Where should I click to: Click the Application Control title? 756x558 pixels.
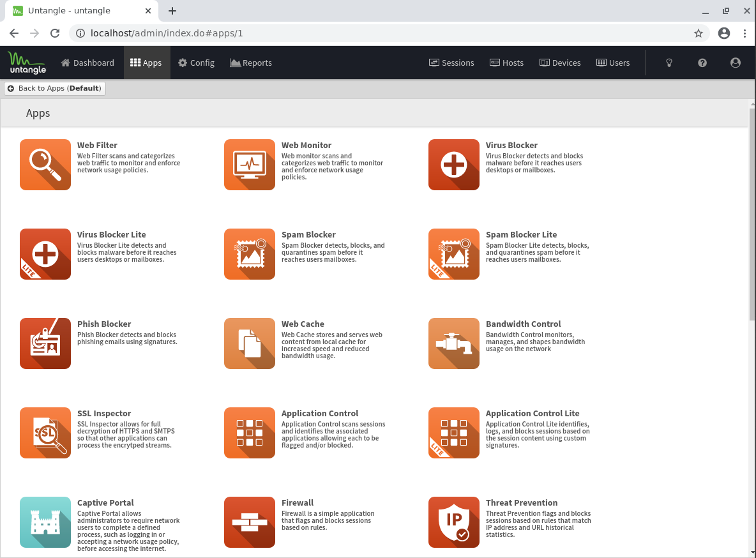coord(320,413)
